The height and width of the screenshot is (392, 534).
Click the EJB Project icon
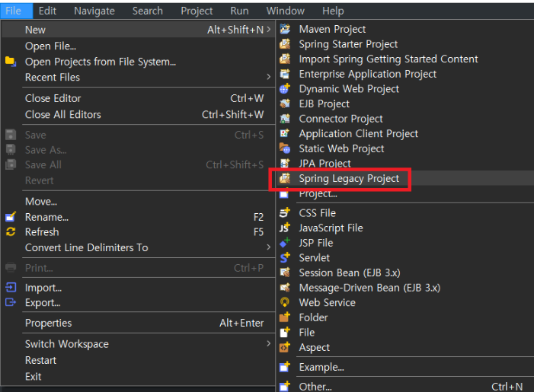(285, 104)
